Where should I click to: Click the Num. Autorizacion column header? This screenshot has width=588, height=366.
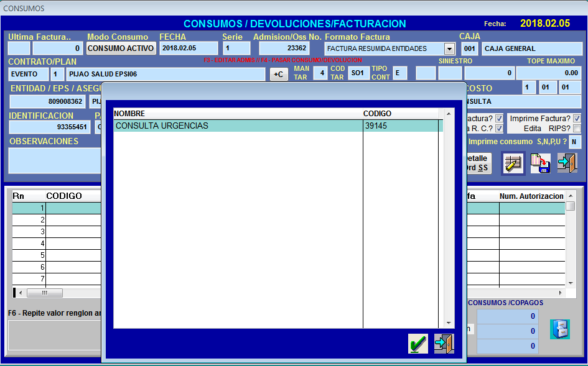pyautogui.click(x=531, y=196)
